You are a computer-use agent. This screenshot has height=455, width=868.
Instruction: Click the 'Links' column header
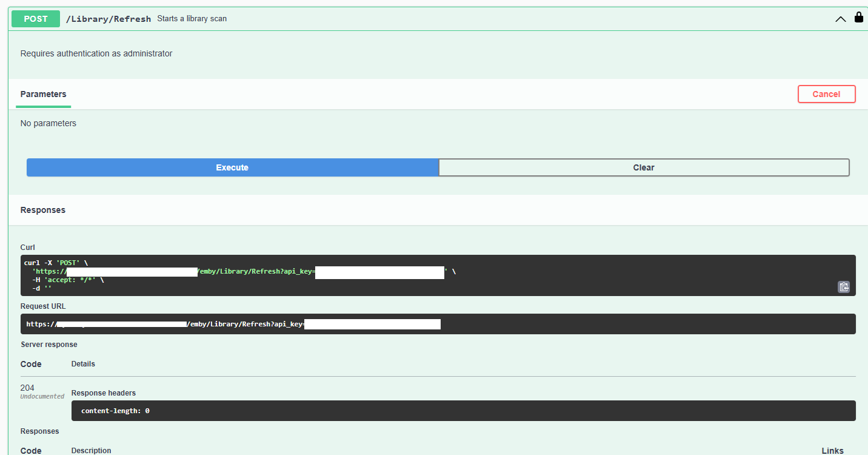832,451
